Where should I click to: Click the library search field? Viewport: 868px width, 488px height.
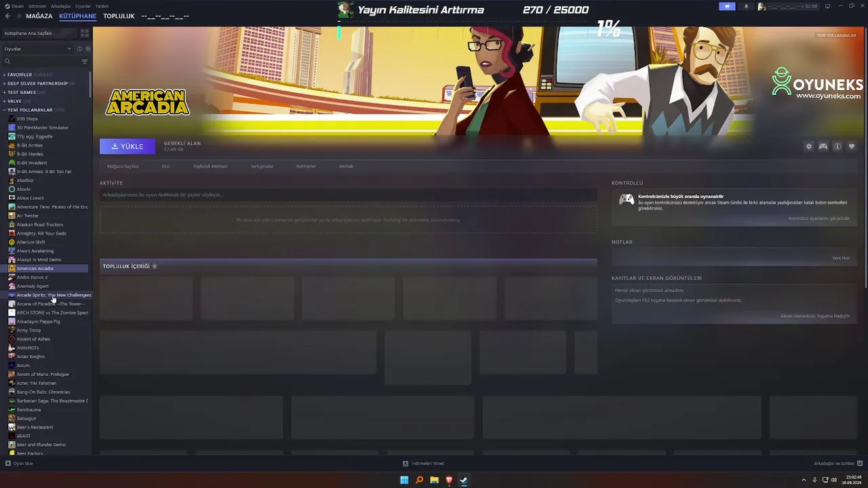pos(41,62)
